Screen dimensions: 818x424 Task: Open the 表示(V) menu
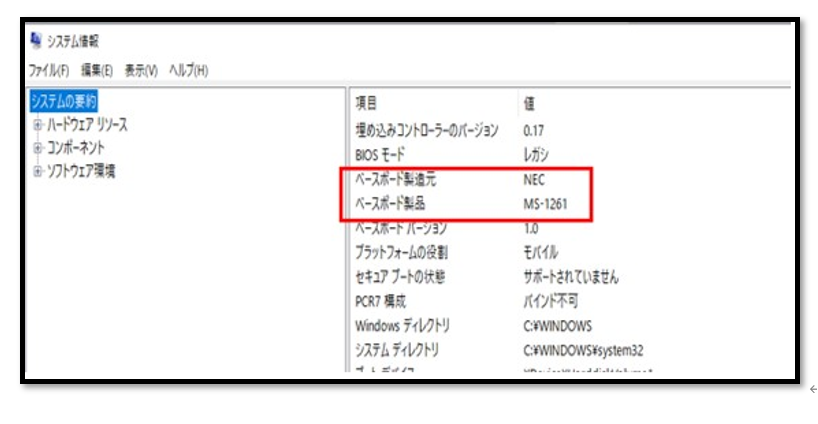141,70
